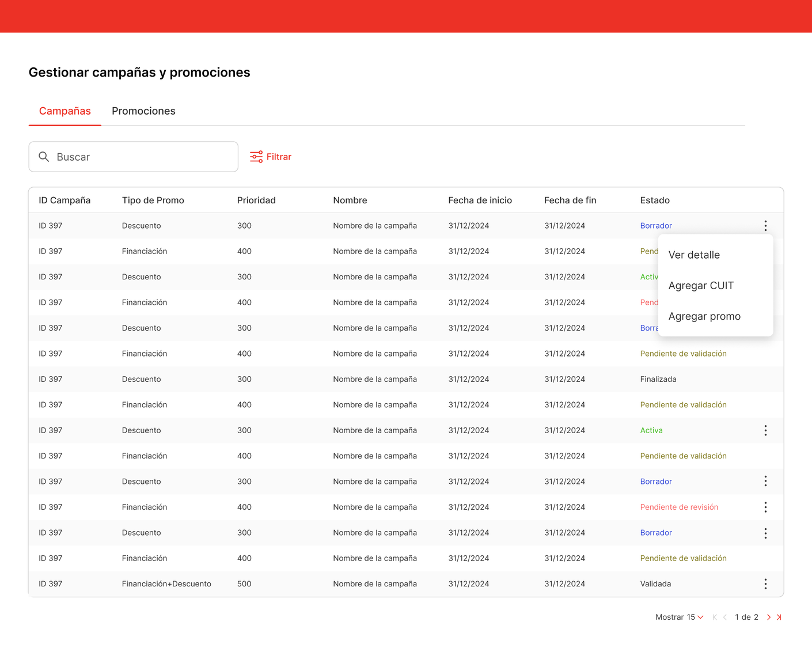Jump to the last page arrow
The width and height of the screenshot is (812, 648).
coord(779,617)
